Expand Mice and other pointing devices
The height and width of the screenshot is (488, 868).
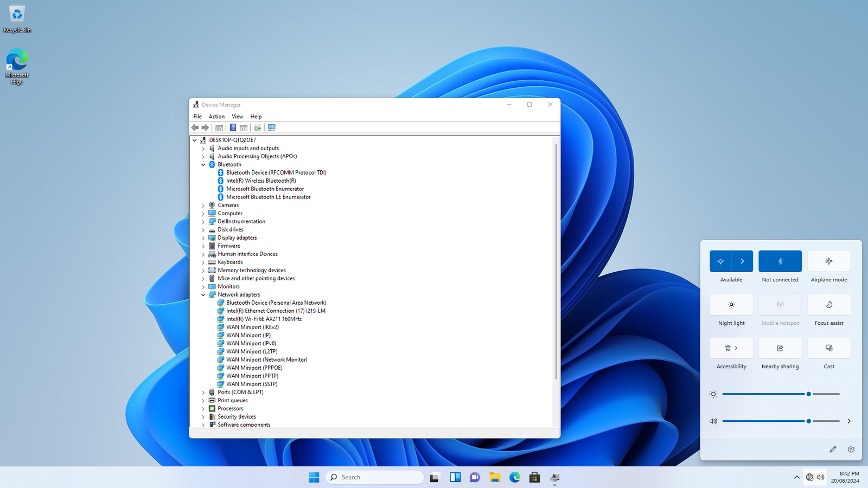[203, 278]
